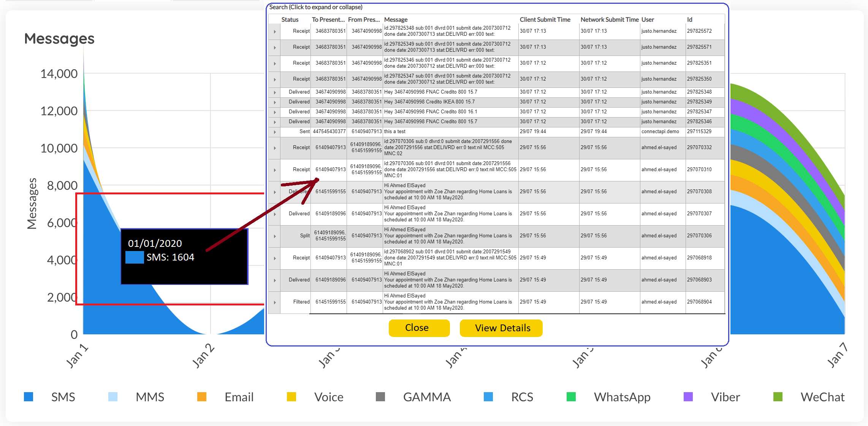Hide the WeChat series via legend
868x426 pixels.
(778, 397)
